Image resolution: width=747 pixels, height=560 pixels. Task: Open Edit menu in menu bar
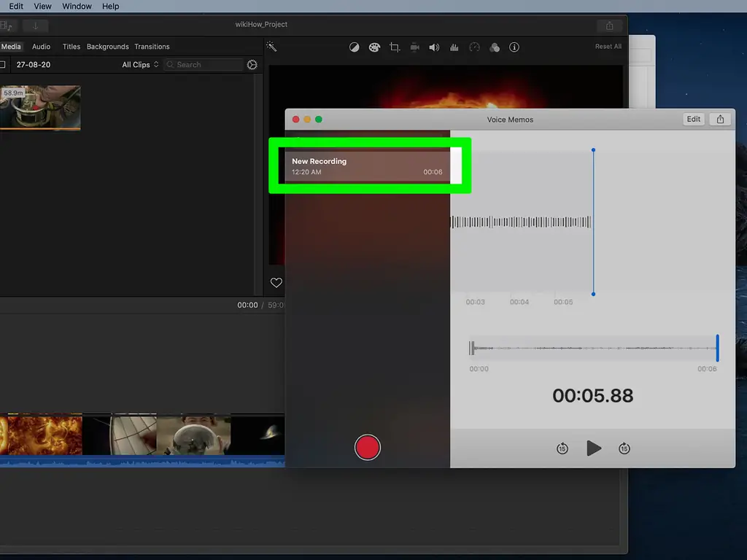point(16,6)
